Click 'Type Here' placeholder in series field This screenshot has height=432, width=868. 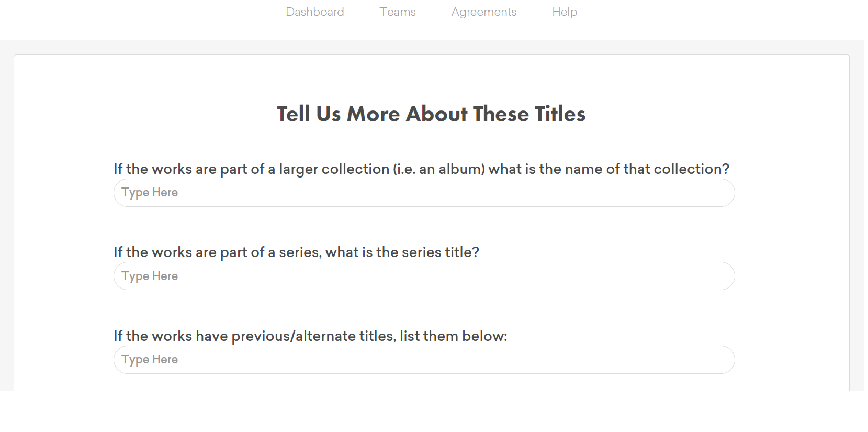[150, 276]
